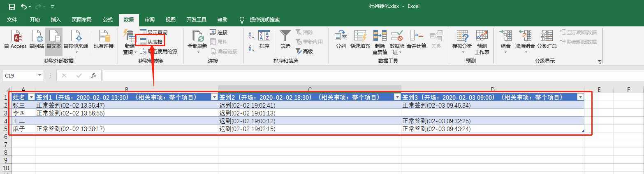644x174 pixels.
Task: Open the Sort (排序) dialog
Action: tap(264, 40)
